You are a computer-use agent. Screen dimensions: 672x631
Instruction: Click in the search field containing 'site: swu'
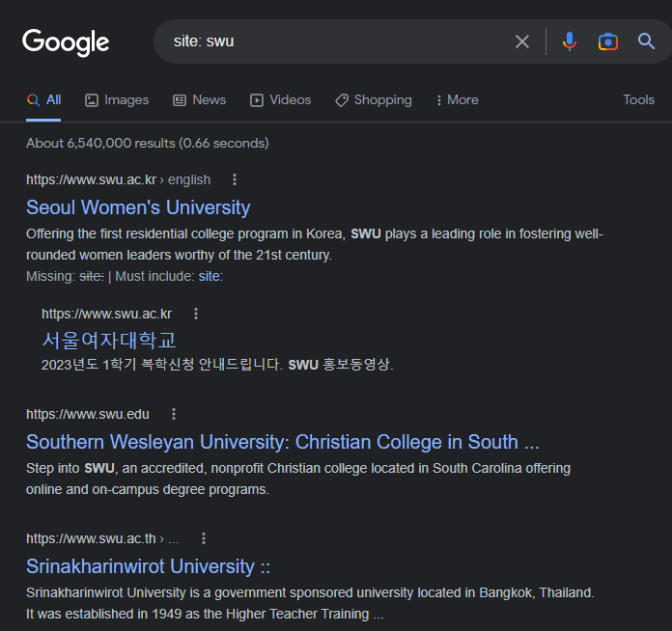click(x=334, y=41)
